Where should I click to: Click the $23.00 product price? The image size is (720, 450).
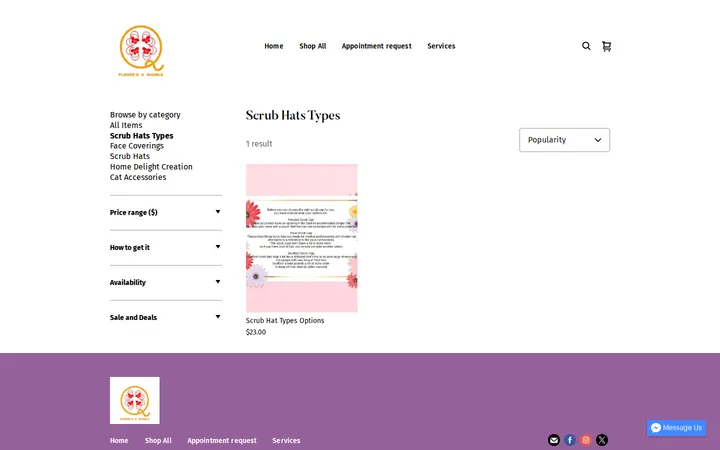coord(256,332)
